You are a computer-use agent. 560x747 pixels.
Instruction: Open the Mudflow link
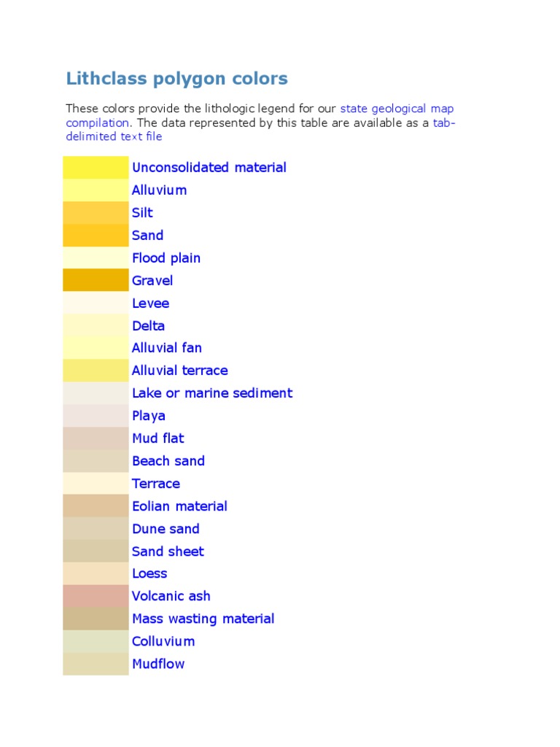(158, 664)
